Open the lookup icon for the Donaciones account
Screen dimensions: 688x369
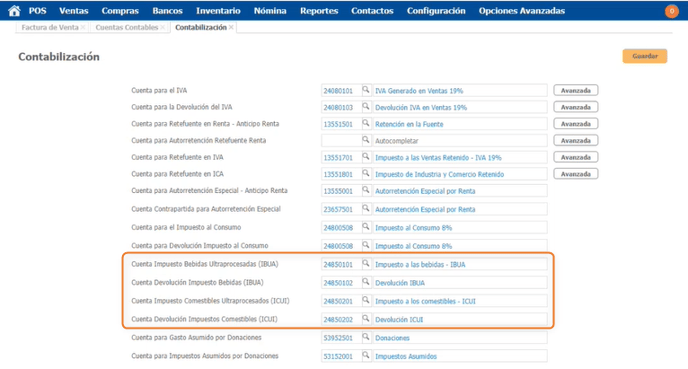[x=366, y=337]
